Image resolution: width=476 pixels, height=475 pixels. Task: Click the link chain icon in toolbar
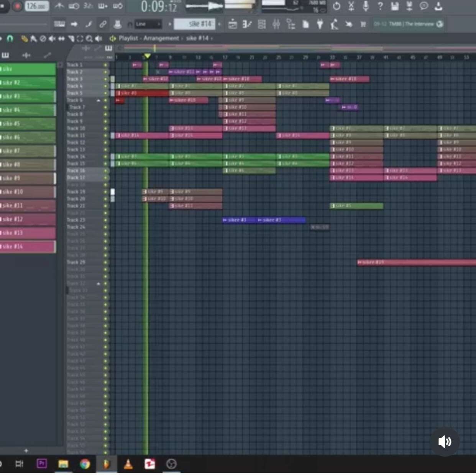[103, 24]
